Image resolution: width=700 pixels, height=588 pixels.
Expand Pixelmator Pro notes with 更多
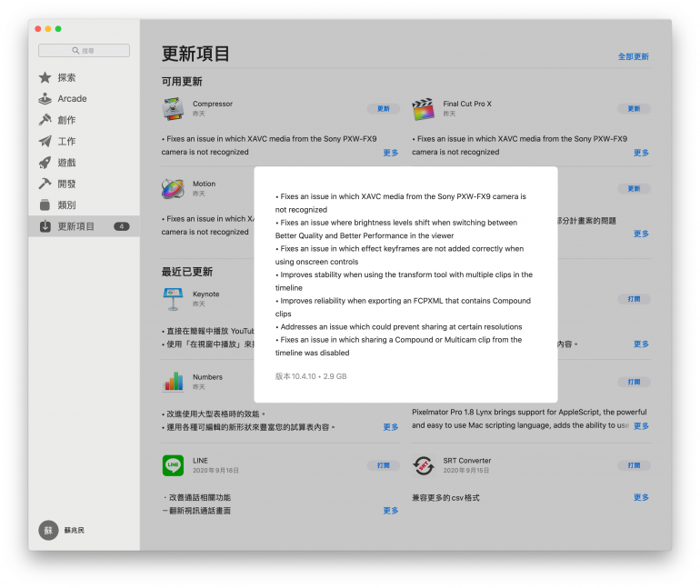coord(641,425)
